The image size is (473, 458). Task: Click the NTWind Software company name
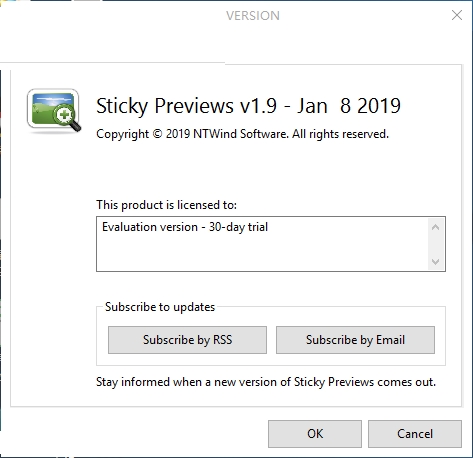point(240,134)
